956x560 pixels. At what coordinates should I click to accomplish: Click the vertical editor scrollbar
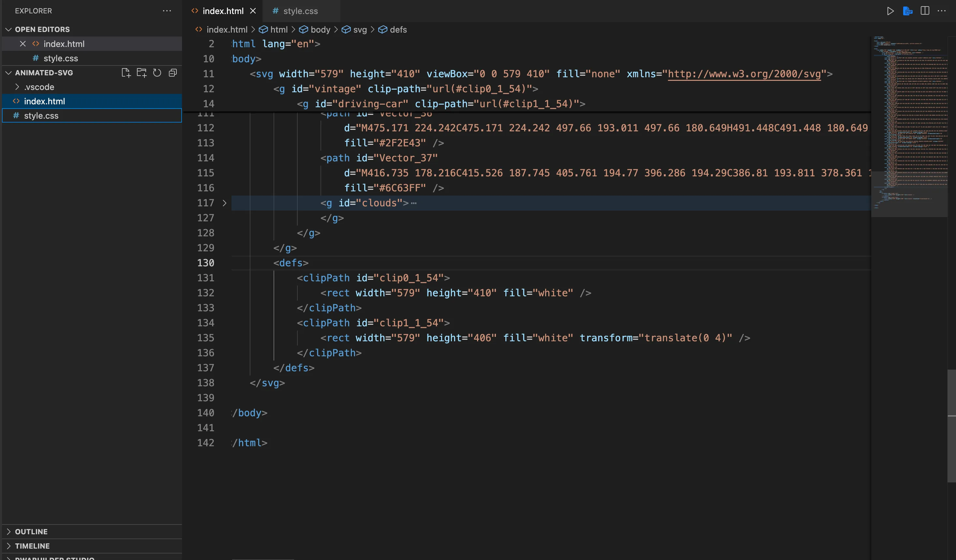951,425
